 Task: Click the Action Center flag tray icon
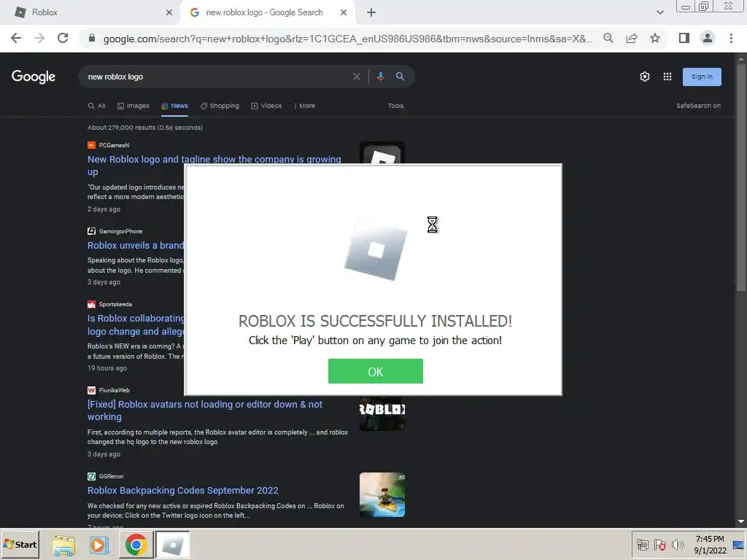(x=659, y=544)
